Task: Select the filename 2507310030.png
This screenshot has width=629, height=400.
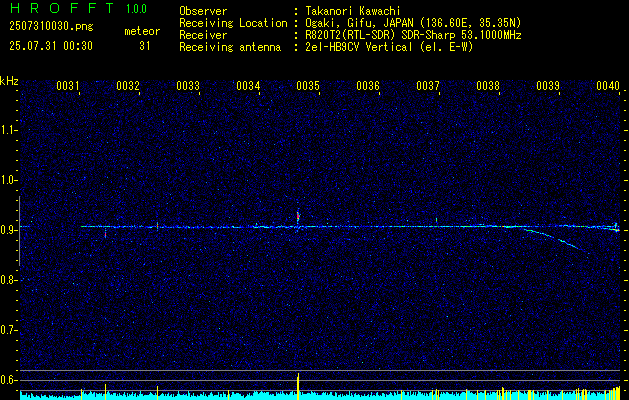Action: coord(51,27)
